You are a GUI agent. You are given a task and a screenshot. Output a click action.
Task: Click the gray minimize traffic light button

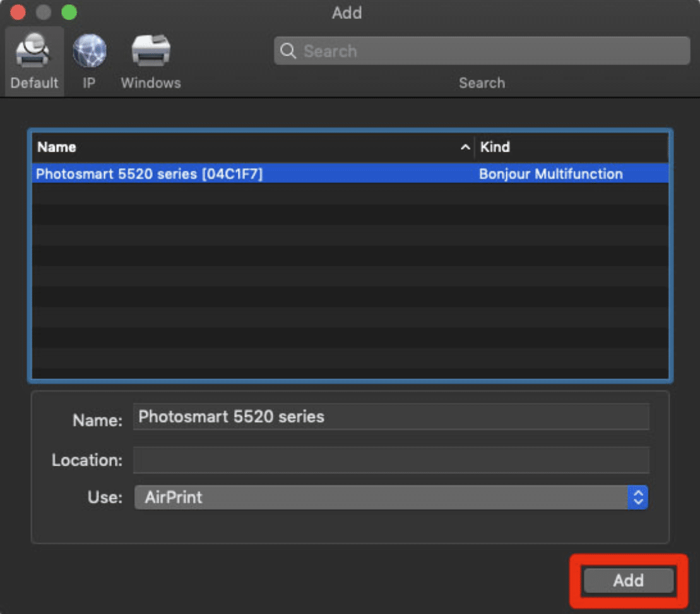(x=43, y=12)
